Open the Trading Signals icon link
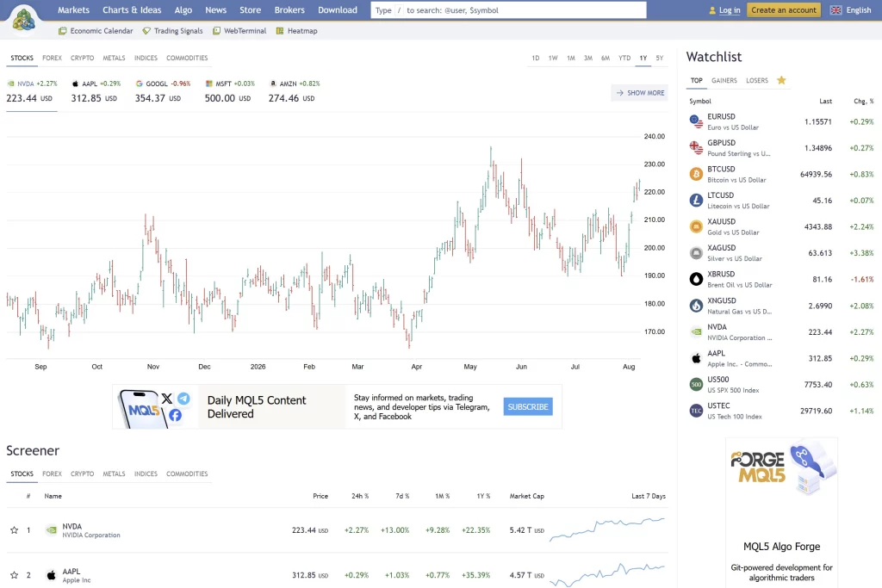Viewport: 882px width, 588px height. click(146, 31)
